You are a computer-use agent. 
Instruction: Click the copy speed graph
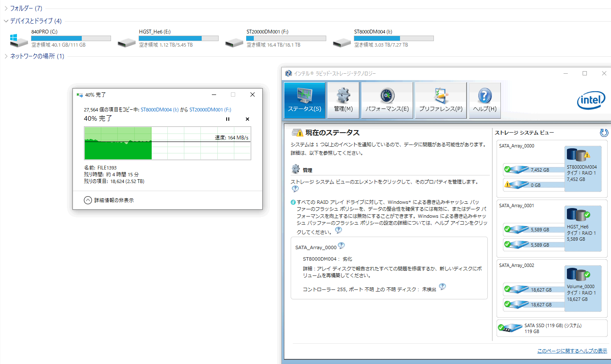tap(167, 143)
